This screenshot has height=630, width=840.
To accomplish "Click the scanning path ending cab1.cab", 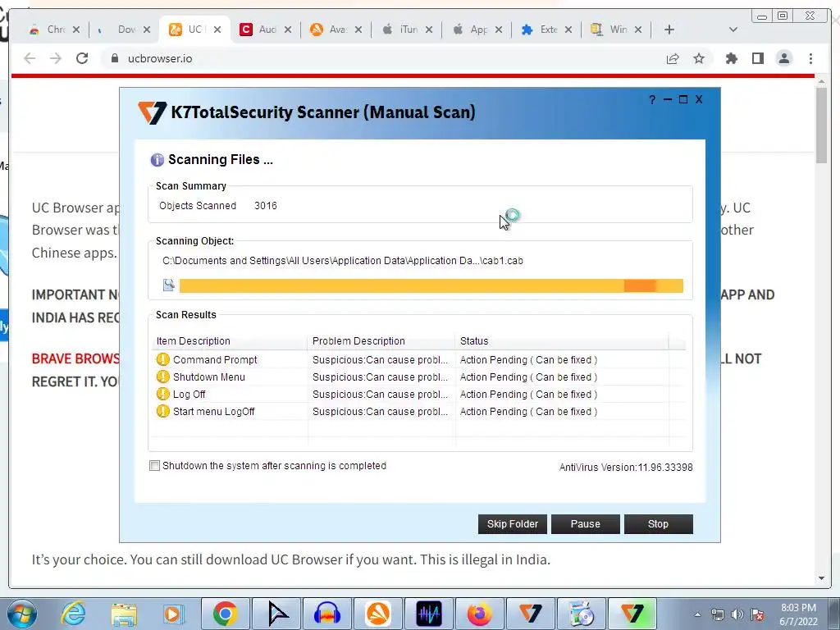I will click(x=343, y=261).
